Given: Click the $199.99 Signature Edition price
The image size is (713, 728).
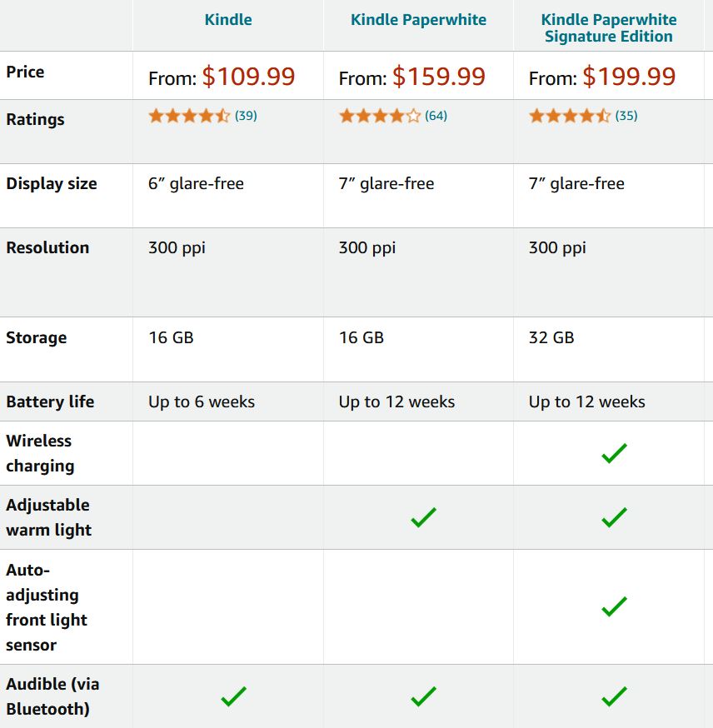Looking at the screenshot, I should pos(629,77).
